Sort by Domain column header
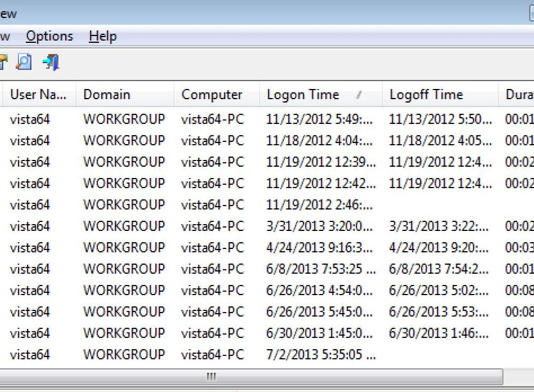The image size is (534, 392). pyautogui.click(x=124, y=95)
